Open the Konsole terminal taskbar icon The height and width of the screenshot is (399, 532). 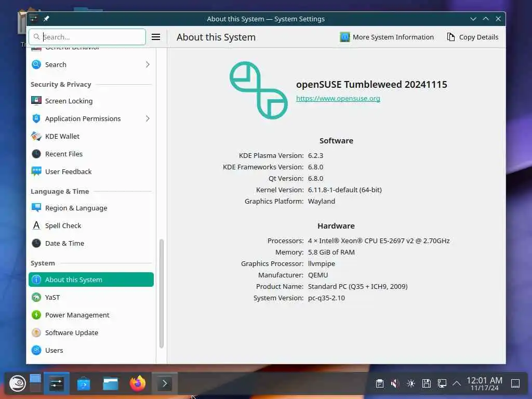coord(165,384)
